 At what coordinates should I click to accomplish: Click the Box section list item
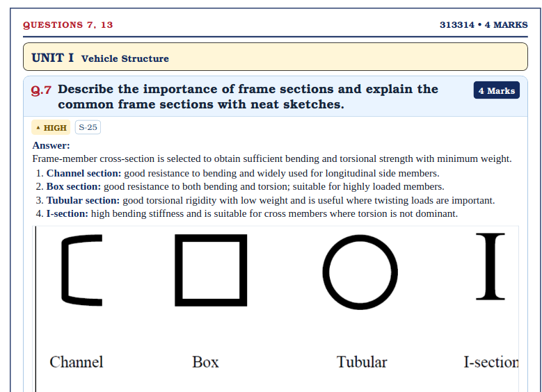tap(240, 186)
